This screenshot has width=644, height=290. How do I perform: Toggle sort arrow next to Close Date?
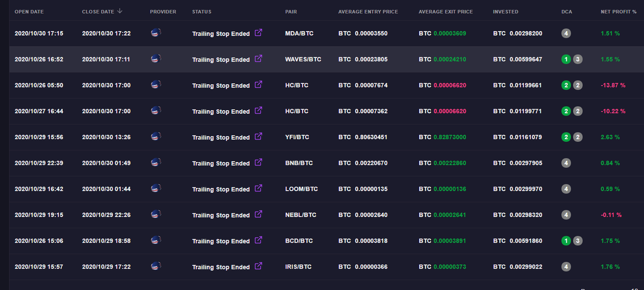pos(119,11)
